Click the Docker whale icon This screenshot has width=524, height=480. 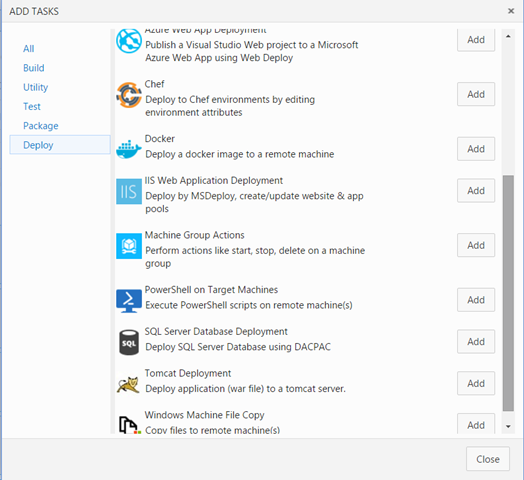[x=129, y=149]
